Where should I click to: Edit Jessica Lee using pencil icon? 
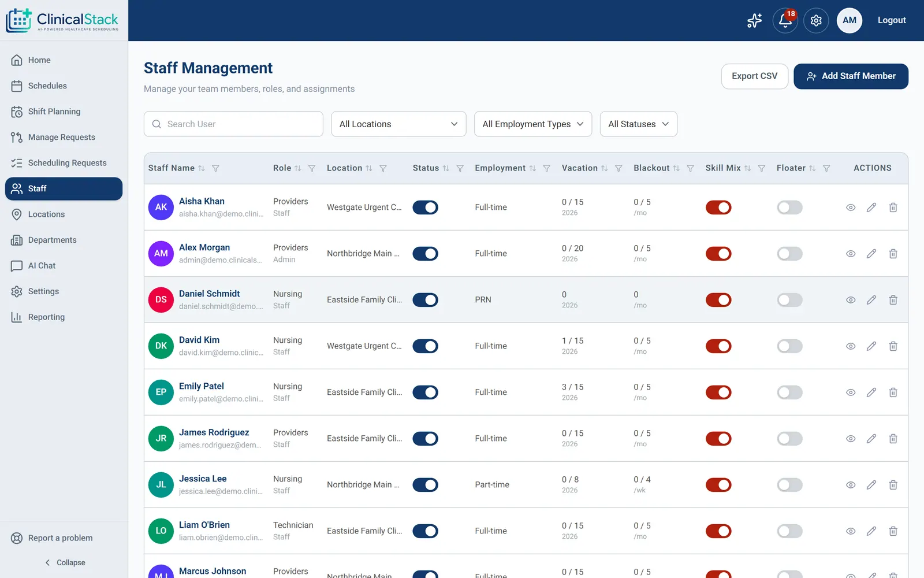tap(871, 485)
